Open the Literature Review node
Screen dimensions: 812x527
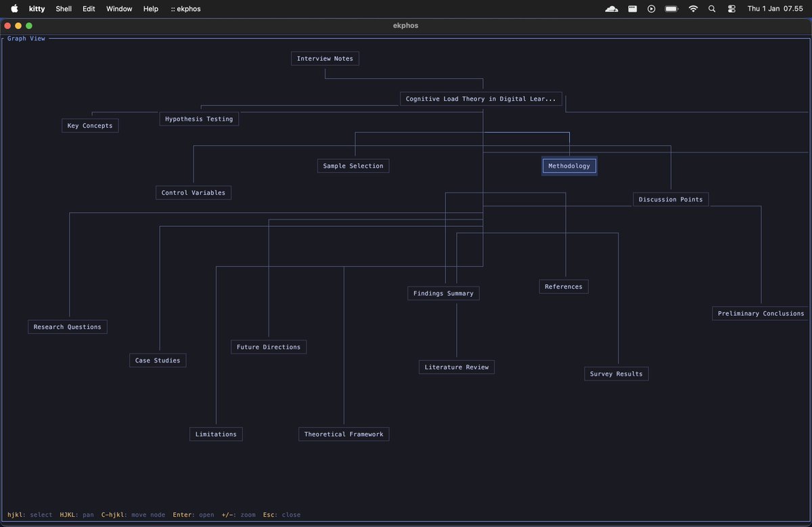tap(457, 367)
